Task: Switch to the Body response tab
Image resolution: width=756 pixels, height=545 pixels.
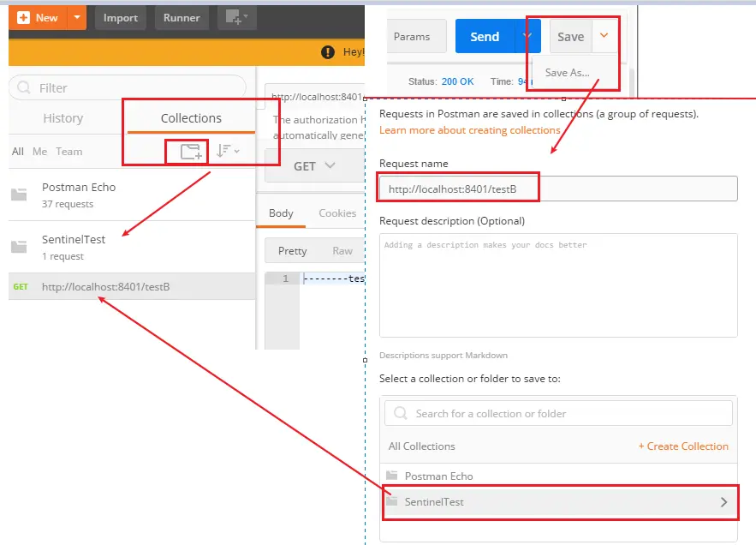Action: (x=281, y=213)
